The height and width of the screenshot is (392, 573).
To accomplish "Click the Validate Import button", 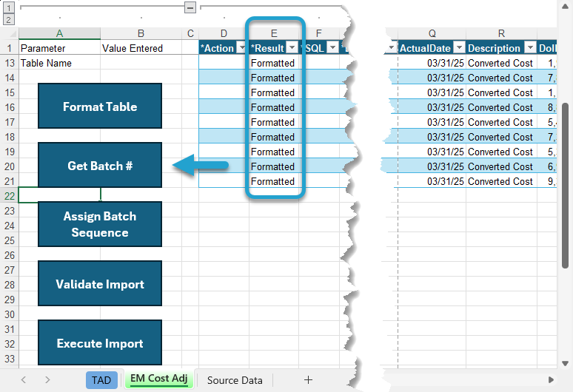I will click(100, 283).
